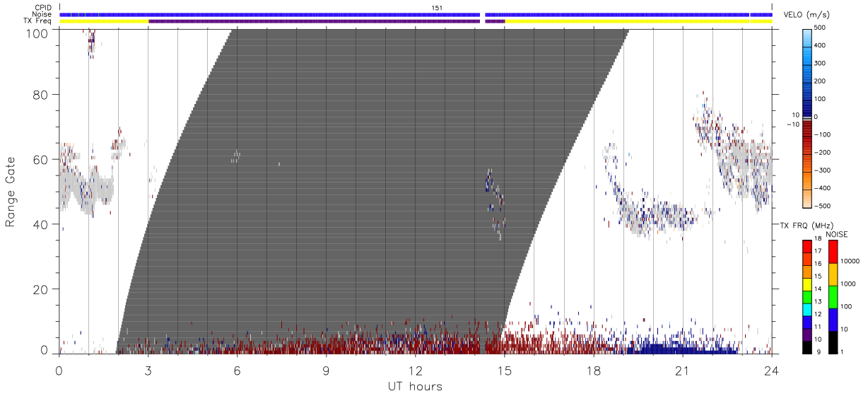Click x-axis tick label '3'
The height and width of the screenshot is (401, 868).
tap(148, 371)
